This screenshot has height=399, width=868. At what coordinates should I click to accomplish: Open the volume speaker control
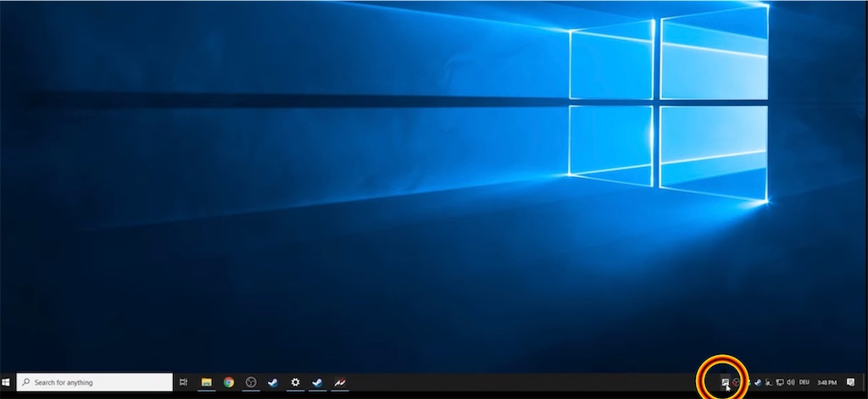point(791,382)
